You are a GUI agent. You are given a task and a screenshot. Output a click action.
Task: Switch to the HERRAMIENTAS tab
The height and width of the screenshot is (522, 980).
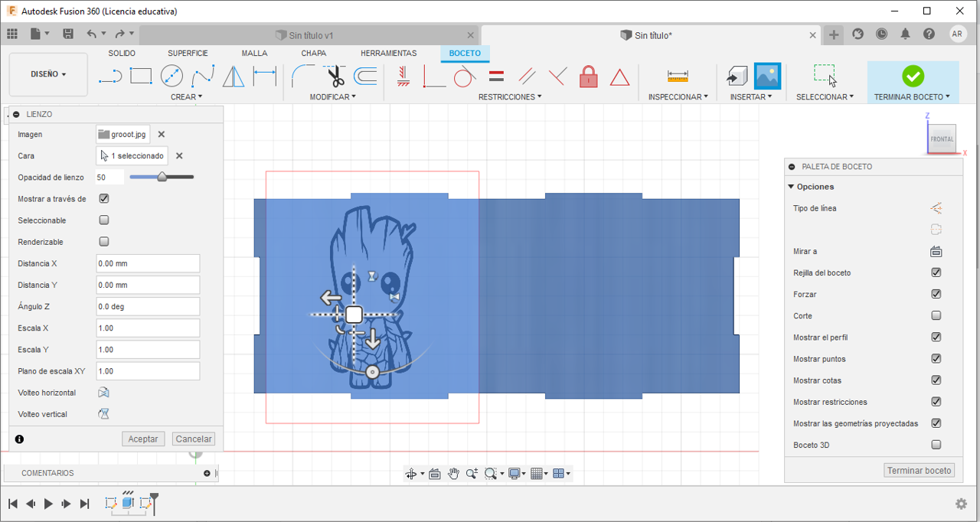(x=389, y=54)
